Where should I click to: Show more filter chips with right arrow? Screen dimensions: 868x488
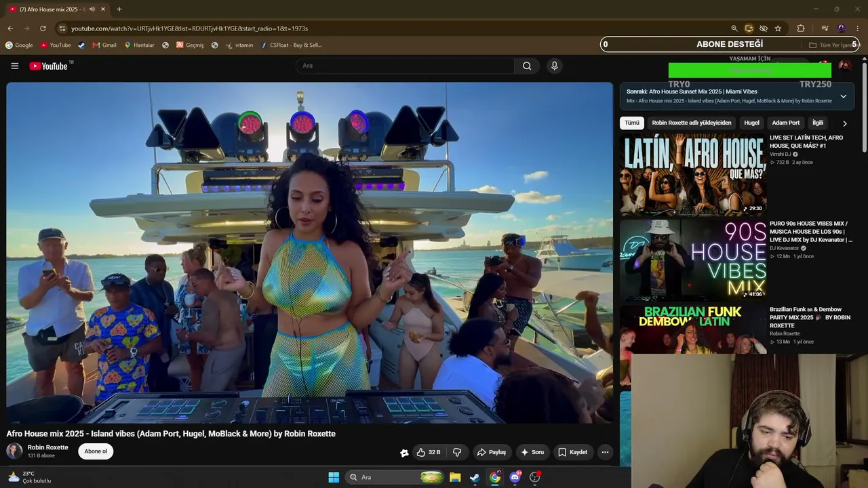(844, 123)
